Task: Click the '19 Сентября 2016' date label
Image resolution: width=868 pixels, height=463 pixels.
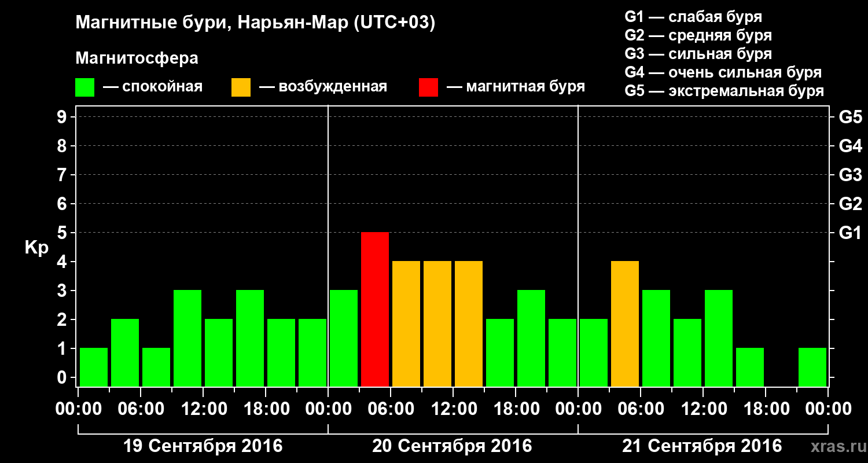Action: (x=203, y=446)
